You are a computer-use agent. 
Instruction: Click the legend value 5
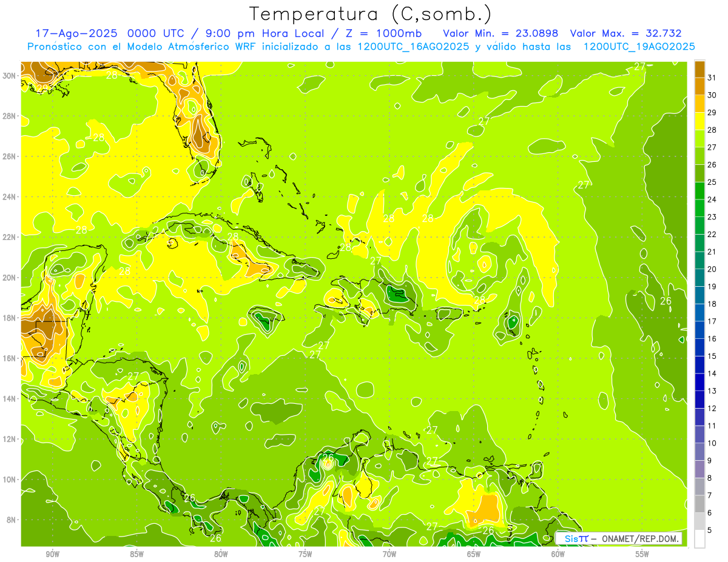click(x=710, y=530)
